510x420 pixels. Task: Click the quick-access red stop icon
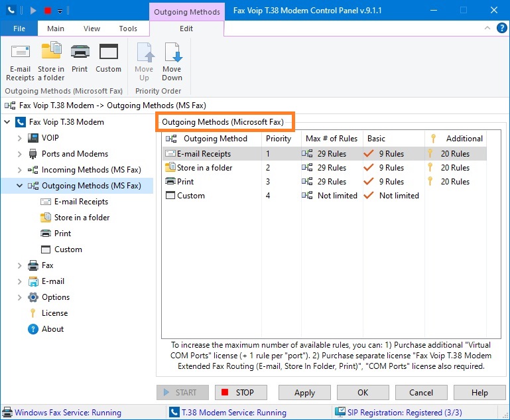point(48,11)
